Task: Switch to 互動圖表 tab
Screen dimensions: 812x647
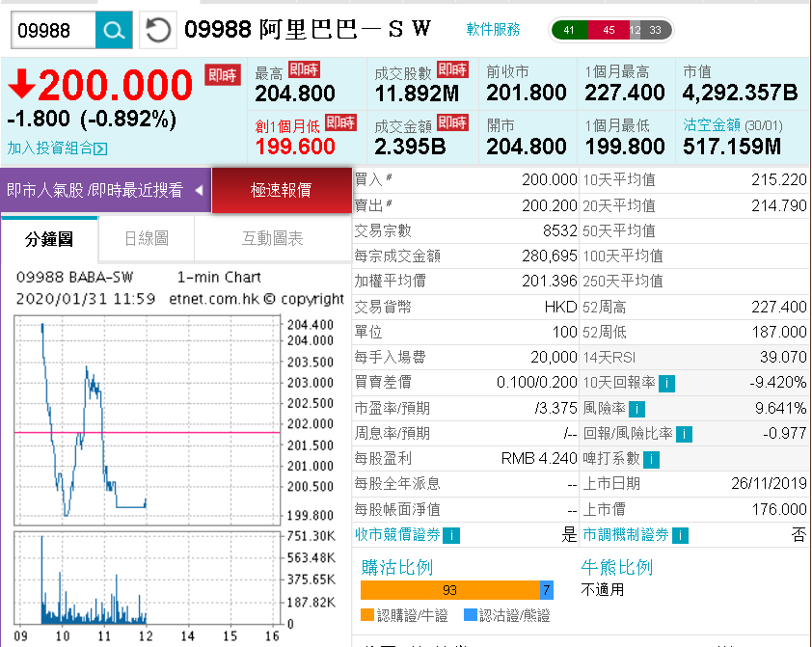Action: click(x=273, y=238)
